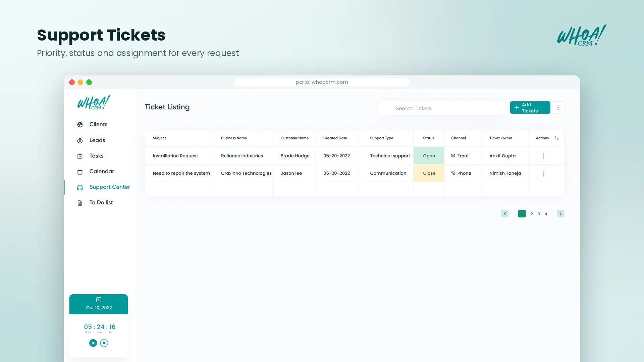644x362 pixels.
Task: Click the Email envelope icon
Action: click(453, 156)
